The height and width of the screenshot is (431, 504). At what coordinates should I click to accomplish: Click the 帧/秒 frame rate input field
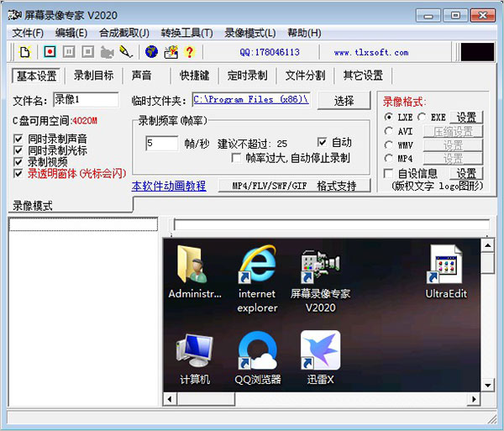[x=161, y=143]
